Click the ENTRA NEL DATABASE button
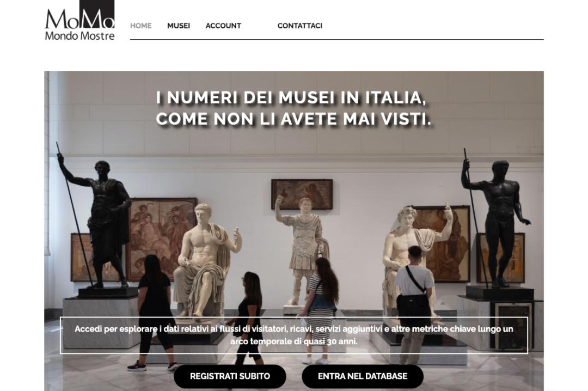 [363, 376]
